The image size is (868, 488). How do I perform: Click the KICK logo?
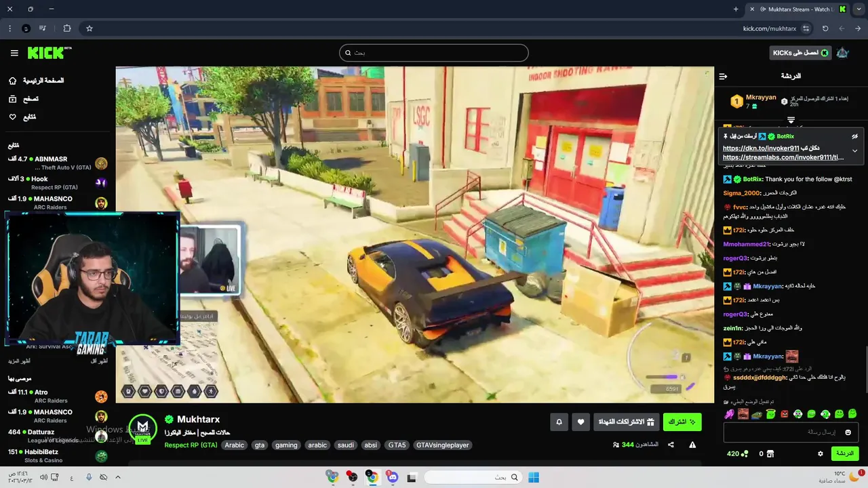[x=50, y=53]
